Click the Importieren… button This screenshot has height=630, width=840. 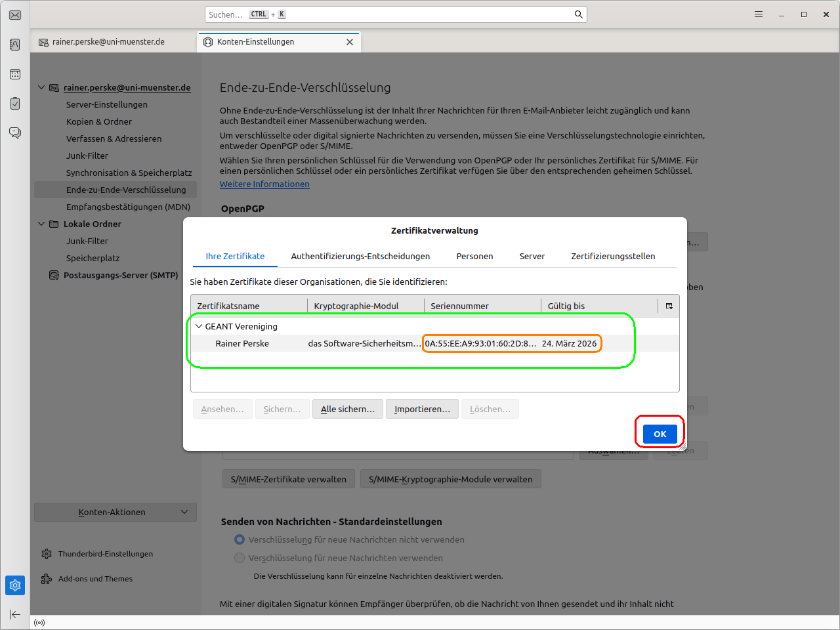tap(422, 409)
